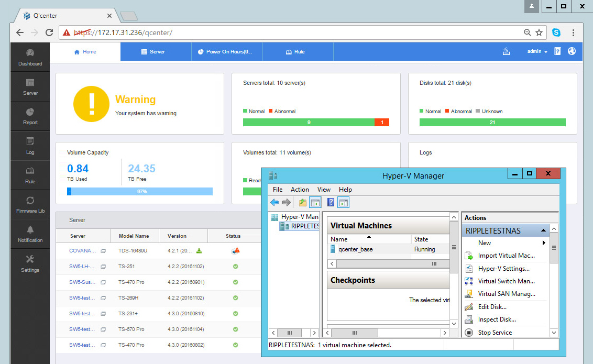This screenshot has width=593, height=364.
Task: Switch to the Server tab
Action: (x=156, y=52)
